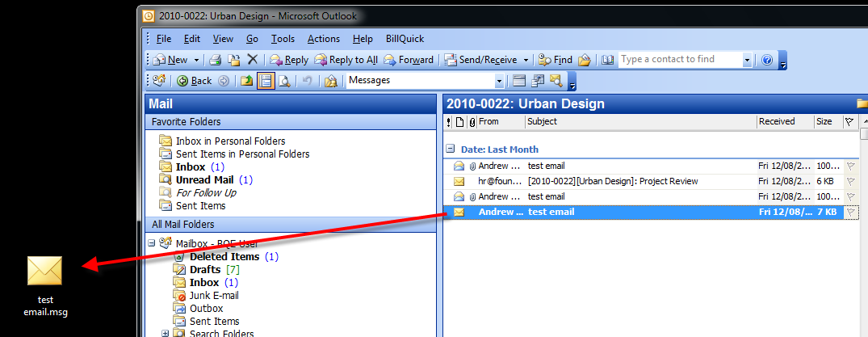Toggle flag on Project Review email
Image resolution: width=868 pixels, height=337 pixels.
850,181
